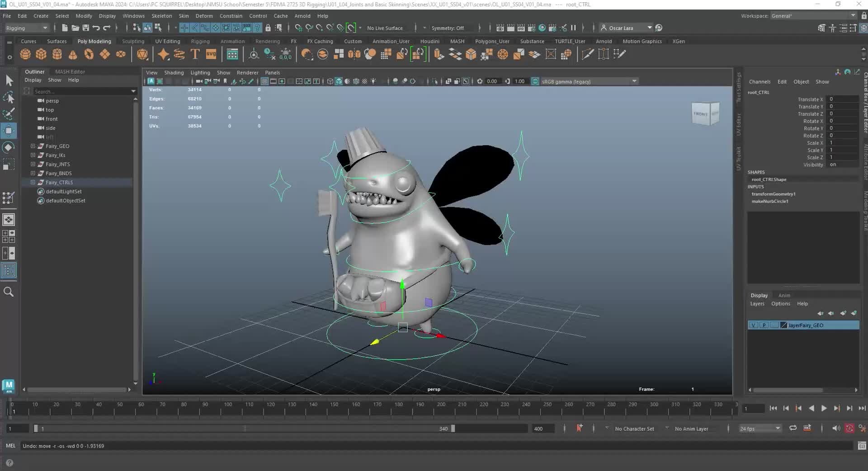Open the Skeleton menu
Screen dimensions: 868x471
pos(161,16)
